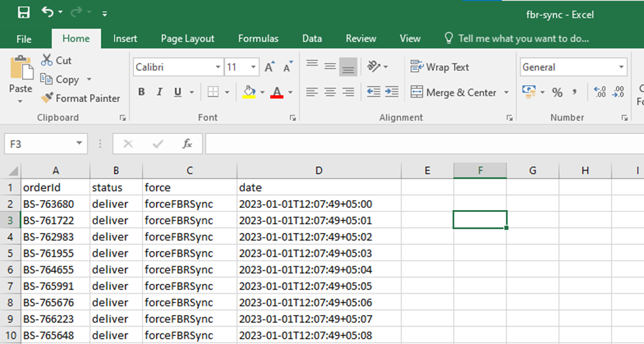Toggle Italic formatting

pos(159,92)
